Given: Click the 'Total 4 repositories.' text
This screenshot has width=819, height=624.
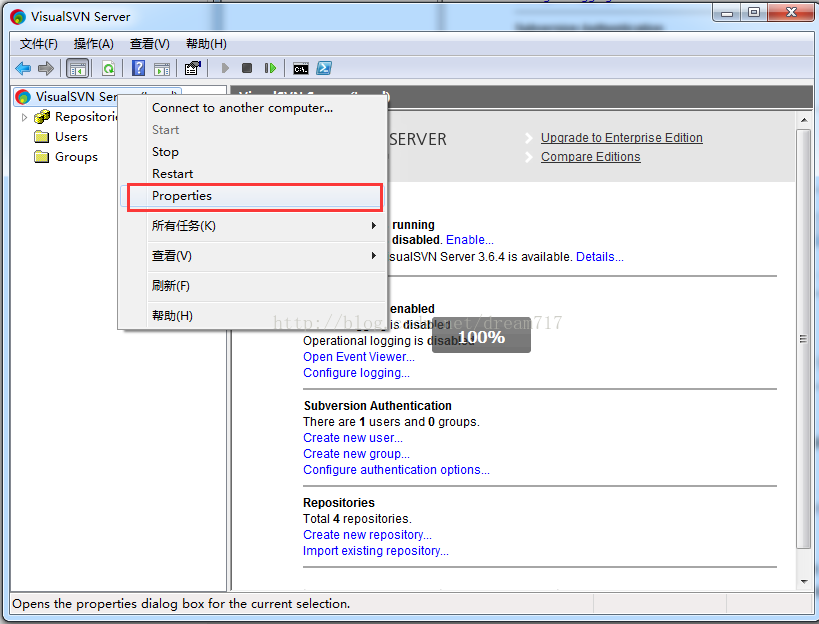Looking at the screenshot, I should tap(357, 519).
